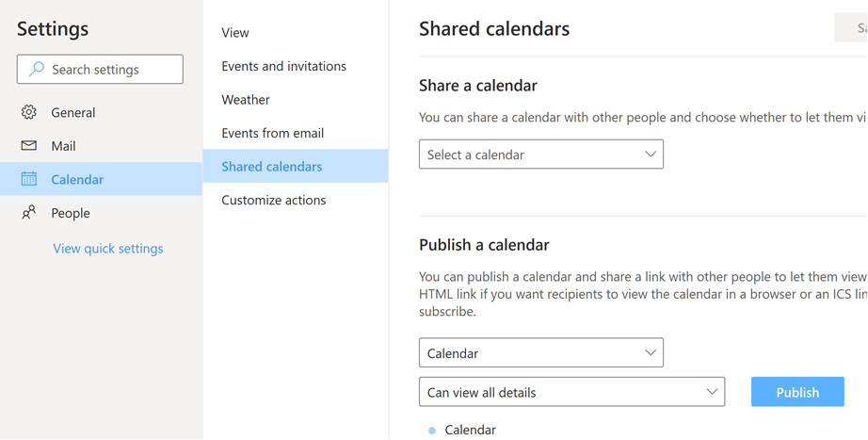Click the search magnifier icon
Viewport: 868px width, 440px height.
point(37,69)
